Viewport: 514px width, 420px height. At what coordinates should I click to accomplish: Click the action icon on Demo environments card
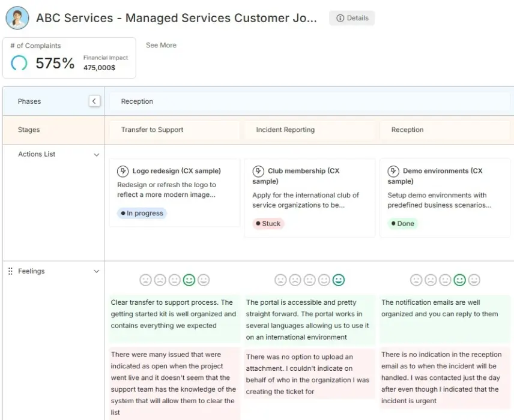394,170
